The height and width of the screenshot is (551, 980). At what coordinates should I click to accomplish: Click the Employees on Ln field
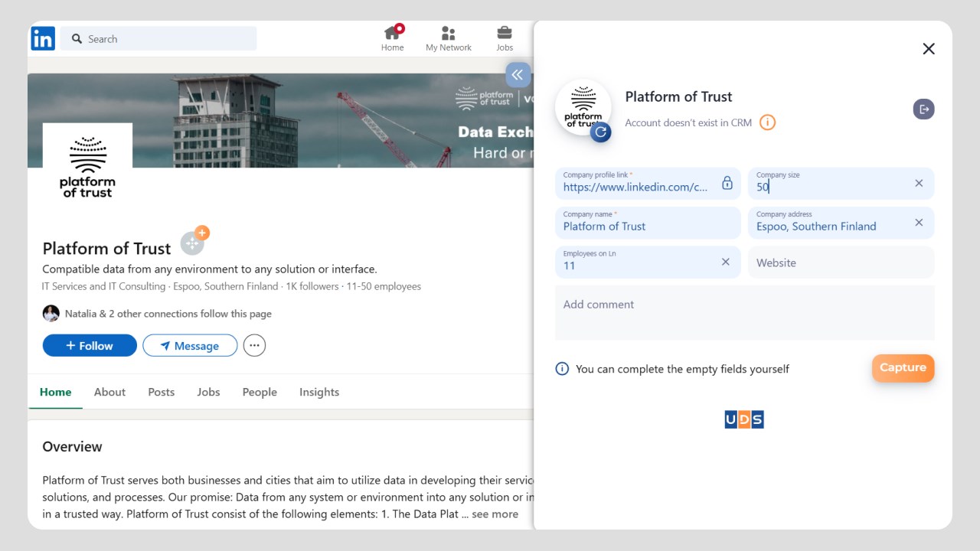point(648,262)
